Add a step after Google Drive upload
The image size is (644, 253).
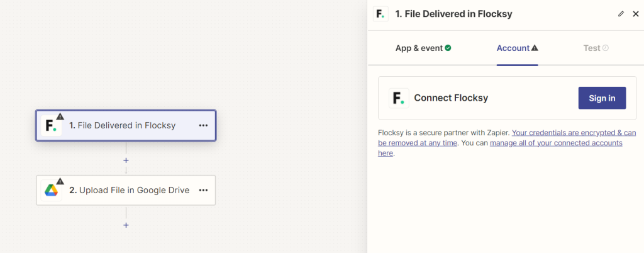click(126, 225)
